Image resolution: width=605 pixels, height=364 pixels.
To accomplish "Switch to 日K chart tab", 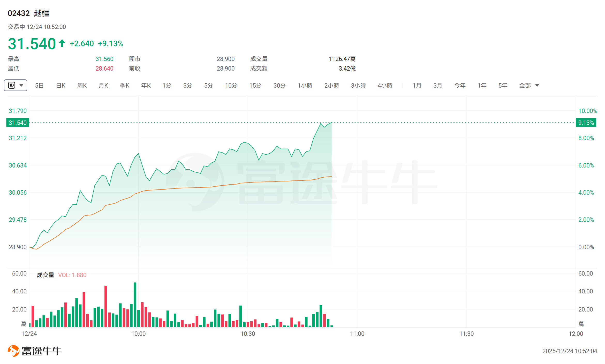I will coord(61,86).
